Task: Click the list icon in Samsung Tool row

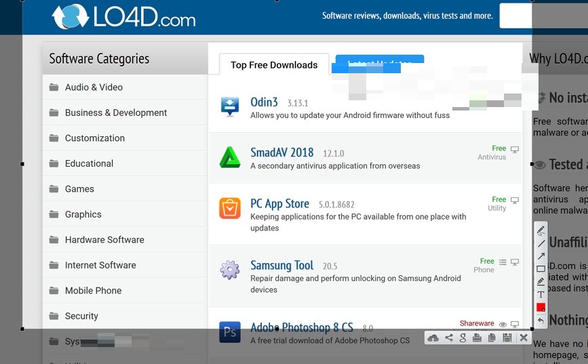Action: coord(503,262)
